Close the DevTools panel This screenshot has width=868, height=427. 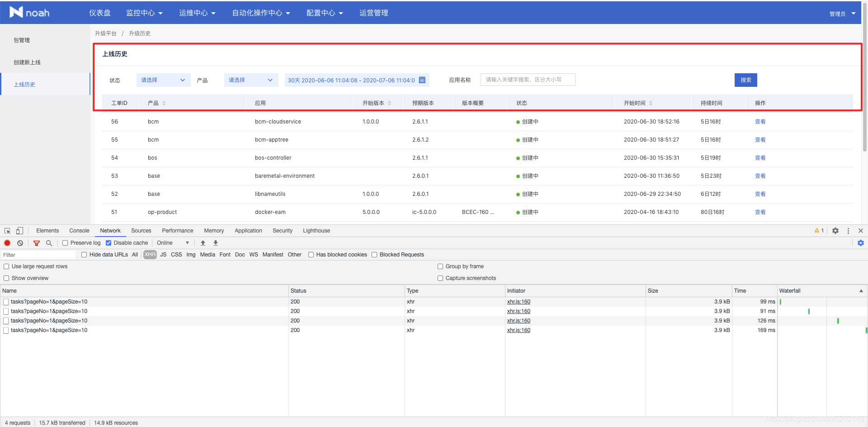coord(861,231)
